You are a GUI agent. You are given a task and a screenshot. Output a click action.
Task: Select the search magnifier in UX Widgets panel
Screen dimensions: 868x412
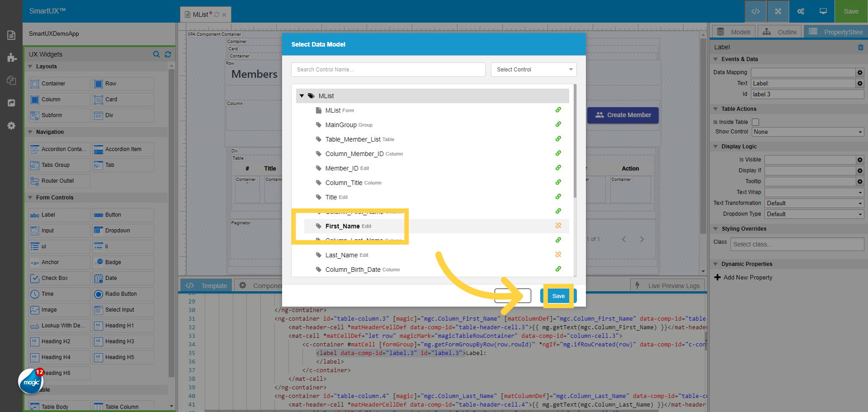point(156,54)
